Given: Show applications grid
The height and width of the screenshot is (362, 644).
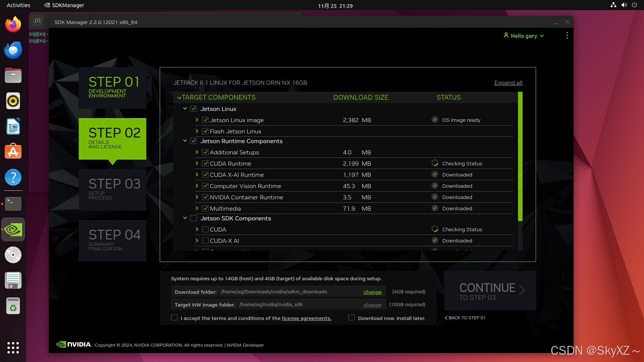Looking at the screenshot, I should point(13,347).
